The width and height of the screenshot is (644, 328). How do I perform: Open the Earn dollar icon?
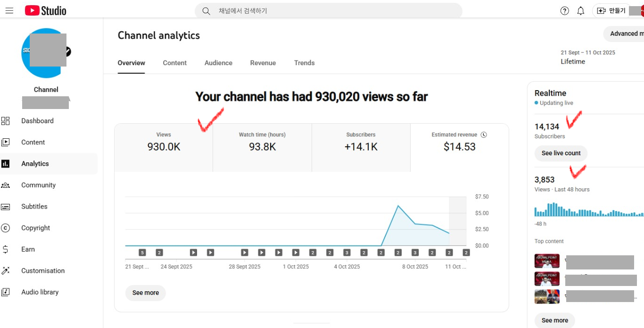point(6,249)
